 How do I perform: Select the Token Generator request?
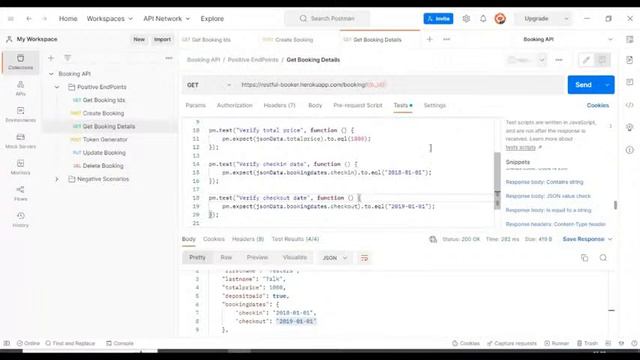105,140
